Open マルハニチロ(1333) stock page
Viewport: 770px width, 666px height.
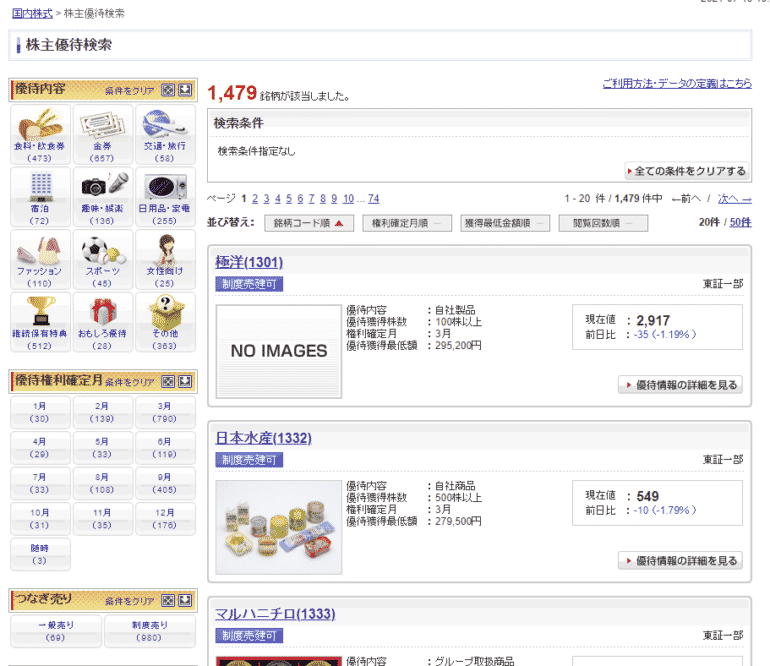point(275,613)
